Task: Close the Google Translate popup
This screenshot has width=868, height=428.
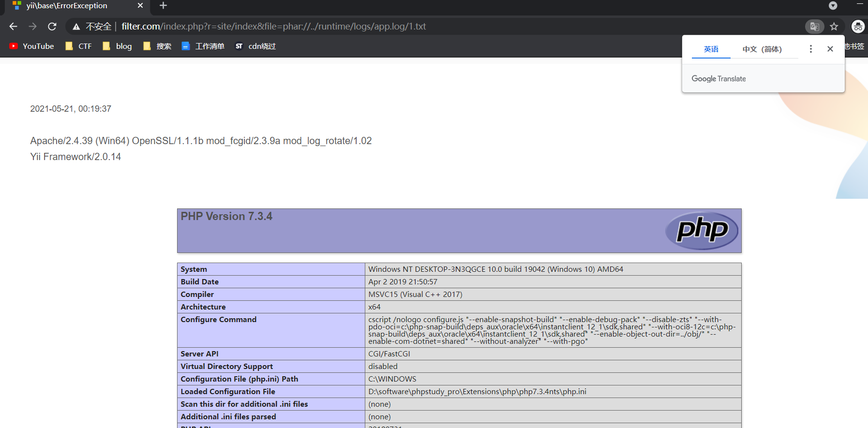Action: click(x=830, y=49)
